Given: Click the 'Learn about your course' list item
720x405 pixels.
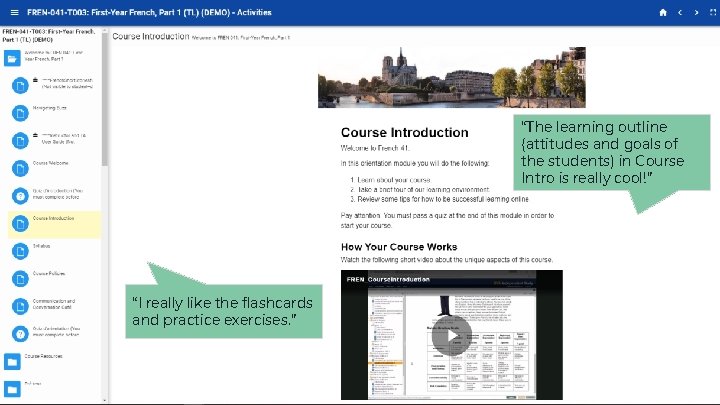Looking at the screenshot, I should pyautogui.click(x=394, y=180).
